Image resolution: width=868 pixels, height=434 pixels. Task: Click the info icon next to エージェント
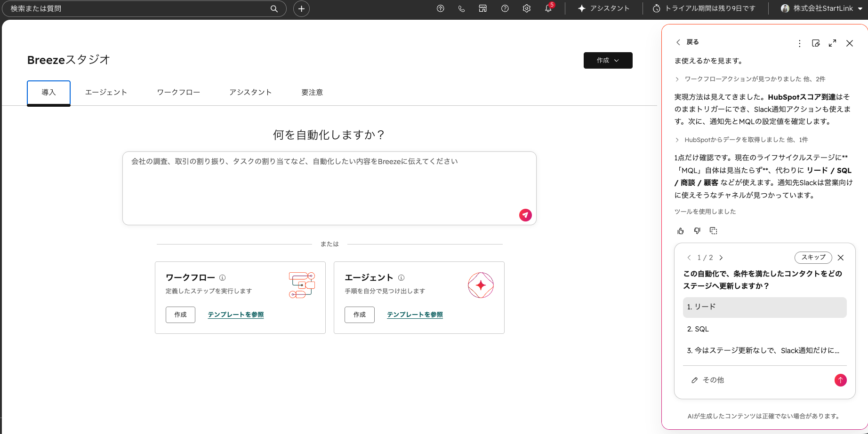click(402, 277)
